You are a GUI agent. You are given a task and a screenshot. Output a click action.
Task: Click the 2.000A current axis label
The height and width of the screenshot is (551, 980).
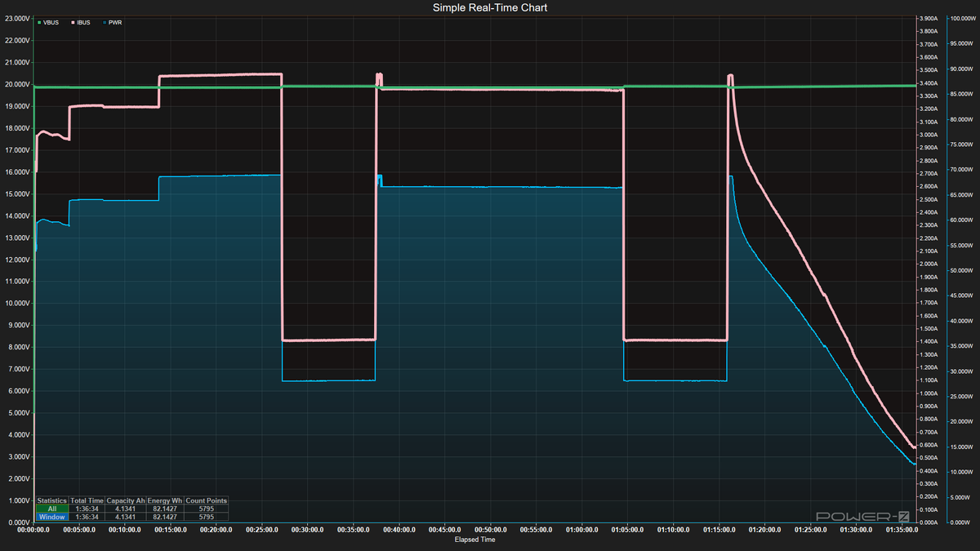click(928, 264)
